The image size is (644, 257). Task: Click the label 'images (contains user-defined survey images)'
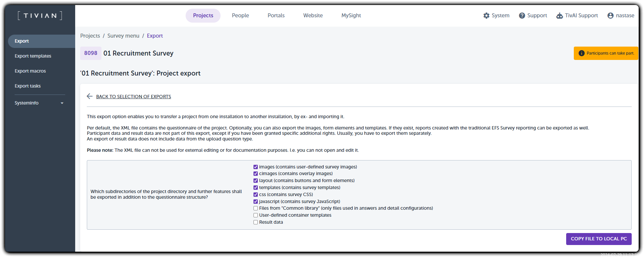coord(308,167)
